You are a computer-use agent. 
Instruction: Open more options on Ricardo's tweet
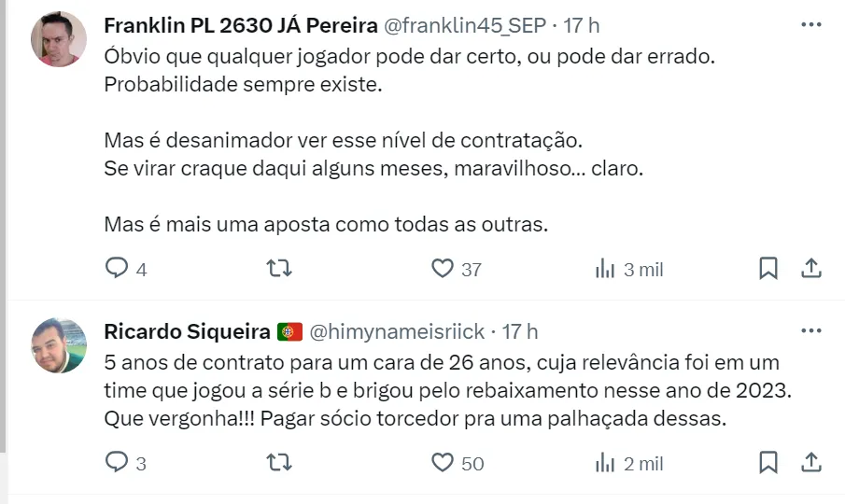point(812,331)
